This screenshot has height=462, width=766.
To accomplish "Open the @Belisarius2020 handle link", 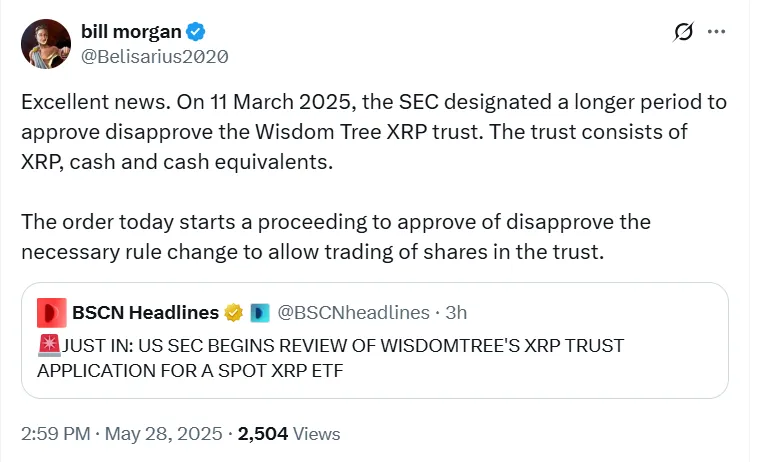I will pyautogui.click(x=154, y=57).
